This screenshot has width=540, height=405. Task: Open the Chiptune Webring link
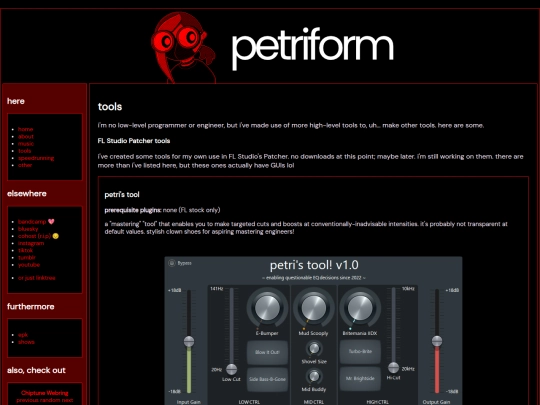(x=45, y=393)
